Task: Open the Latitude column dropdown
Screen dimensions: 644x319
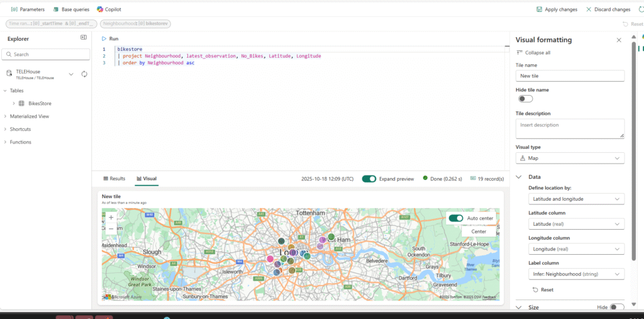Action: coord(570,224)
